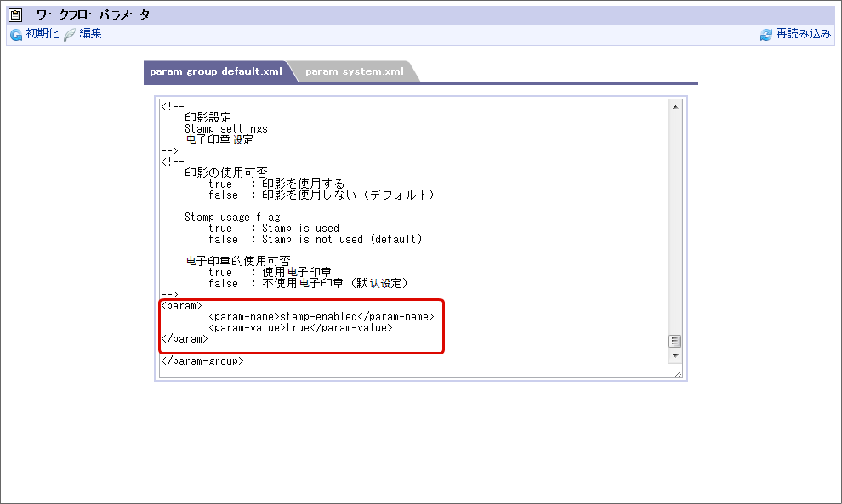Screen dimensions: 842x504
Task: Click the 'true : 印影を使用する' line
Action: pyautogui.click(x=276, y=184)
